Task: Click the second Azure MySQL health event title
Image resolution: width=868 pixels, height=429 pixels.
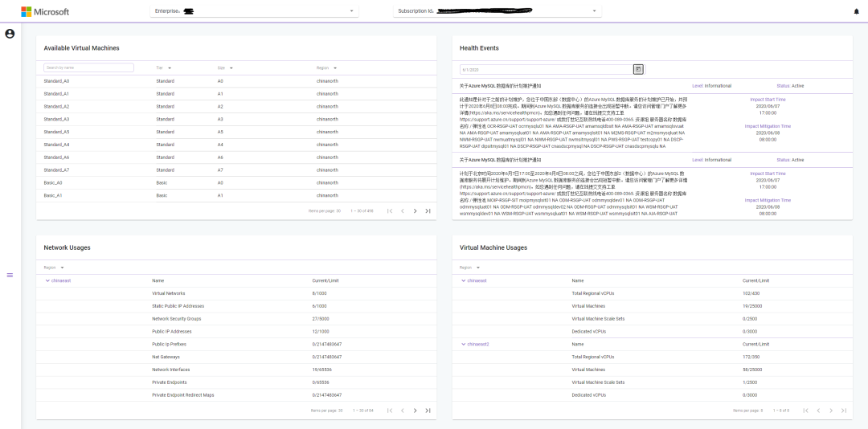Action: tap(501, 160)
